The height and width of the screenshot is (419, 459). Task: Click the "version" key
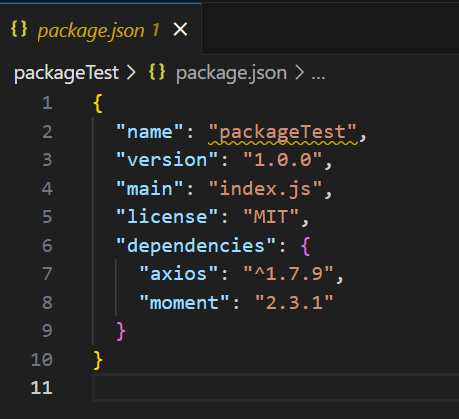pos(167,160)
